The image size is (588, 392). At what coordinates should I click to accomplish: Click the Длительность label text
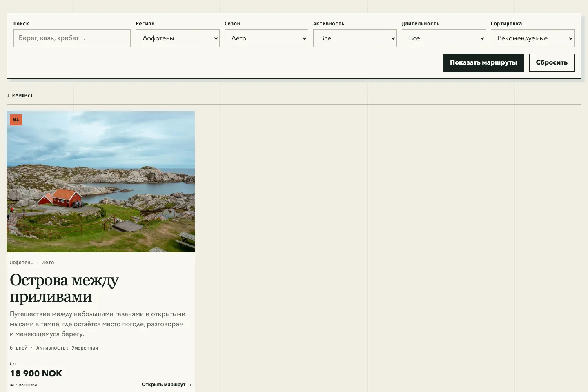pos(421,24)
